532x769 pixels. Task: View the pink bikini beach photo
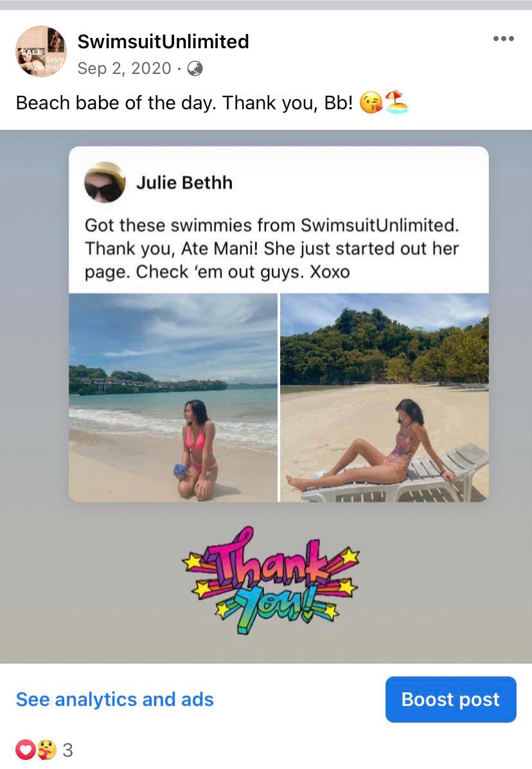tap(173, 398)
